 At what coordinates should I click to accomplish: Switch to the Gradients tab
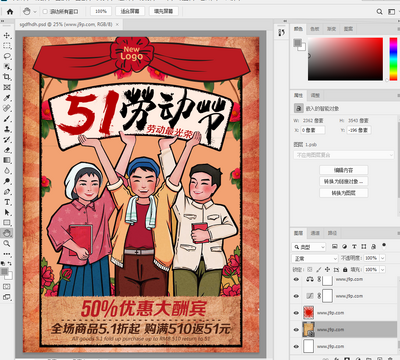pyautogui.click(x=331, y=29)
